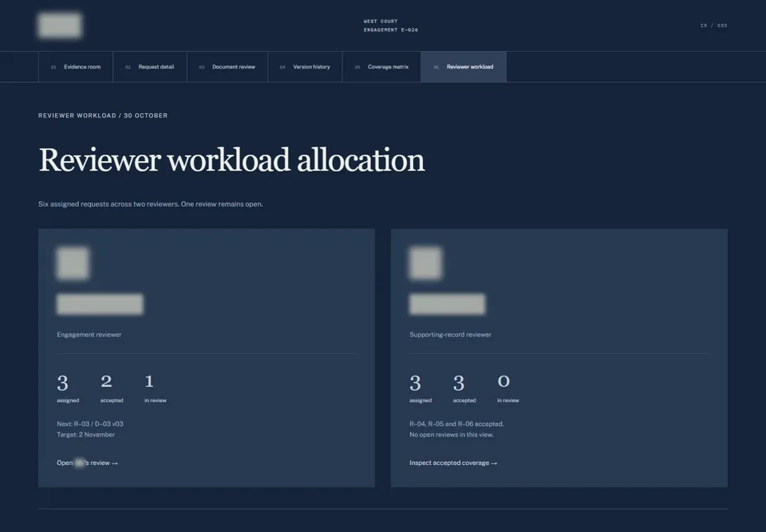Click the 'IR / 085' label
Screen dimensions: 766x532
point(713,26)
